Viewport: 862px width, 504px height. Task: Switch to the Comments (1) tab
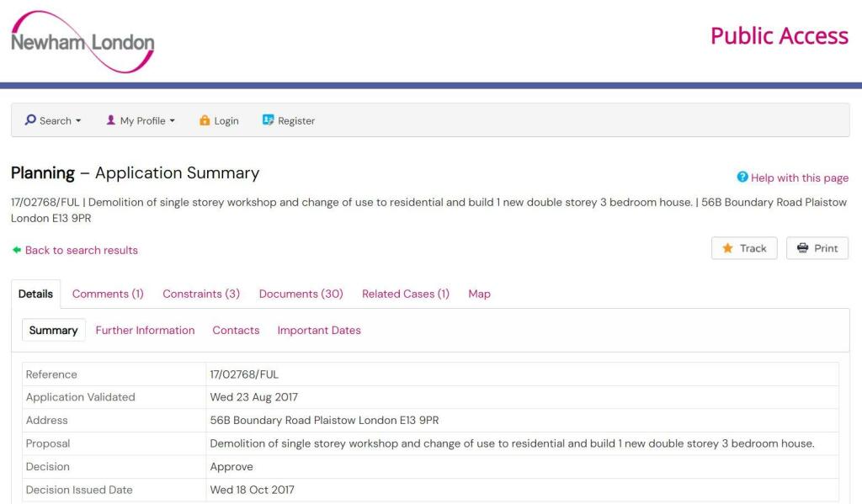click(x=108, y=294)
